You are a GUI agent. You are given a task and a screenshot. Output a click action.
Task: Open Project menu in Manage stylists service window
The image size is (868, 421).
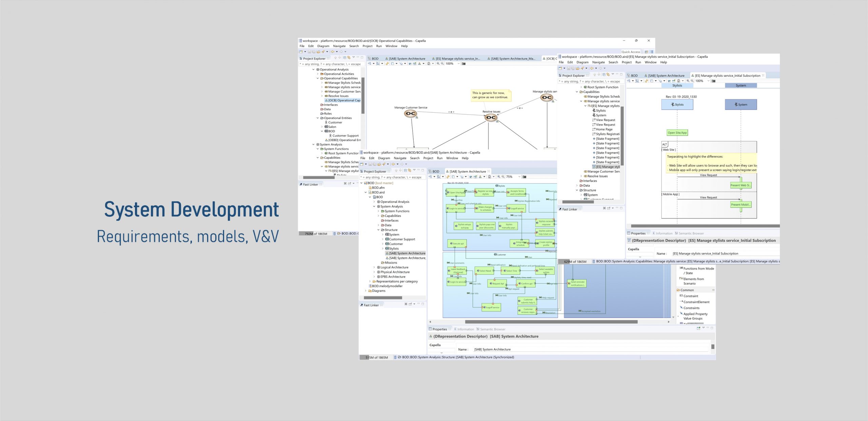627,62
